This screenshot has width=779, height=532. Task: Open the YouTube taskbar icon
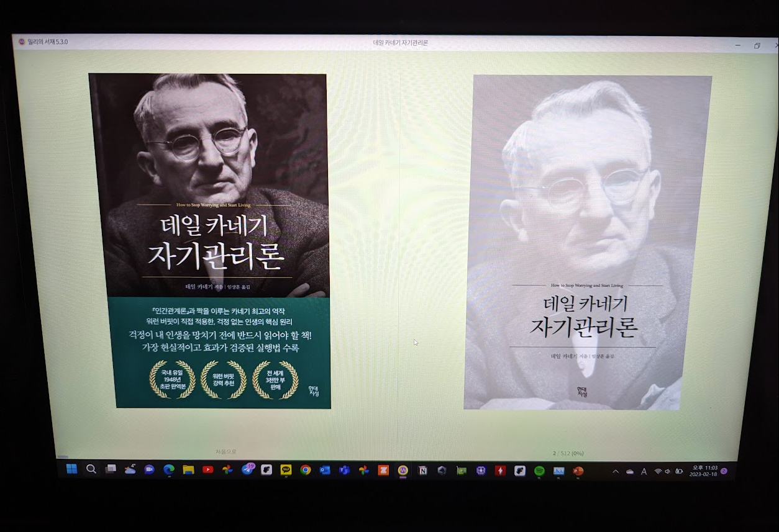coord(207,470)
